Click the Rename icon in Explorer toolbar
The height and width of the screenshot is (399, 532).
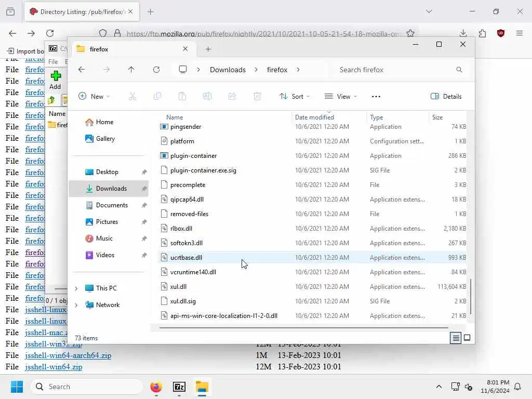(207, 96)
